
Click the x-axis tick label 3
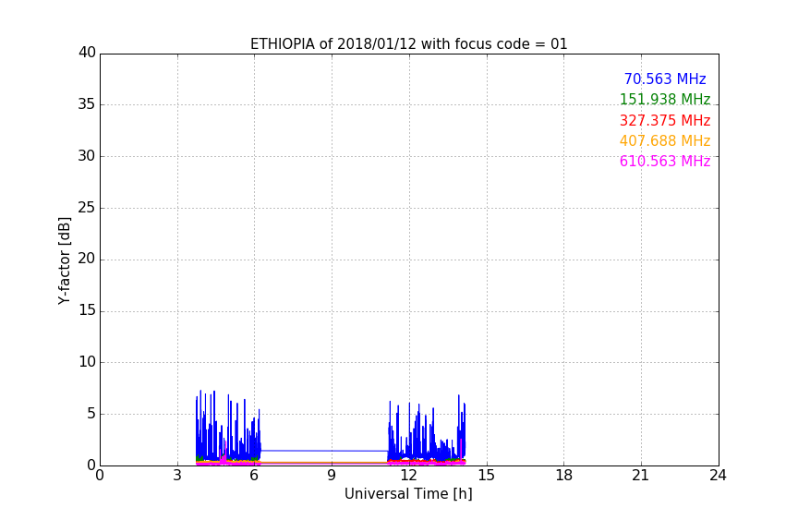pos(177,476)
